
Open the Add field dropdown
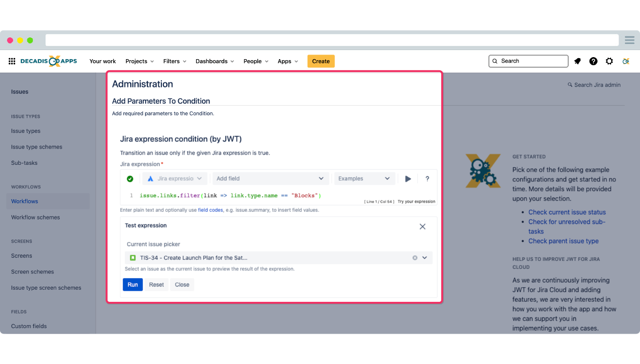[270, 178]
